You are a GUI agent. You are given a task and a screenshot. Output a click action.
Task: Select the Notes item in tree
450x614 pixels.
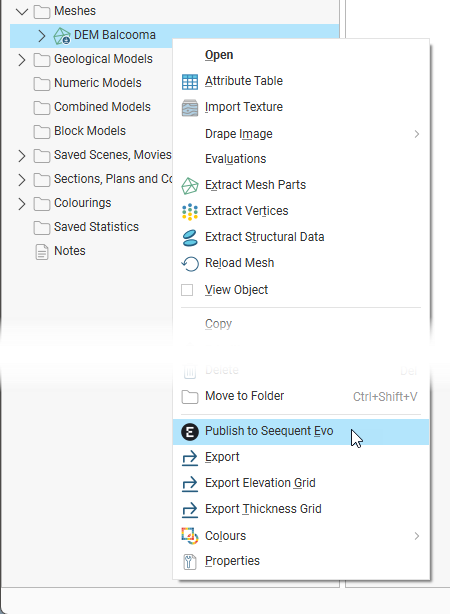pos(70,251)
